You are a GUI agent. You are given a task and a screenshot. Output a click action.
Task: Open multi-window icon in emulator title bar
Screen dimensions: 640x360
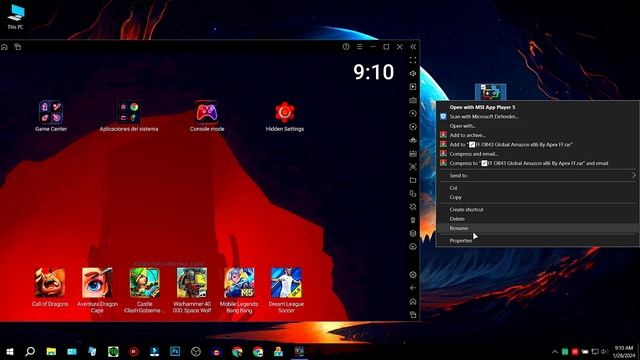point(18,47)
